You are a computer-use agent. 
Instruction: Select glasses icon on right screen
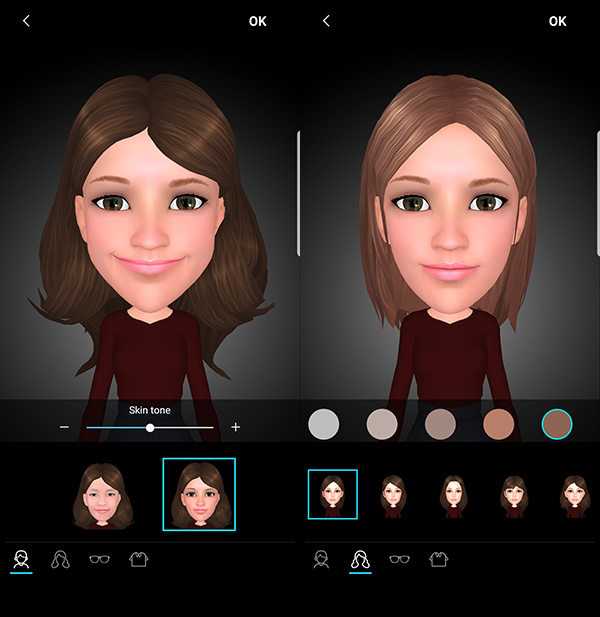(x=399, y=560)
